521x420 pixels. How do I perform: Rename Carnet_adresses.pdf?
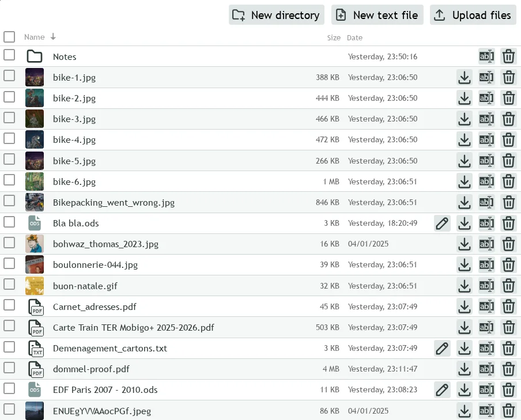tap(486, 307)
